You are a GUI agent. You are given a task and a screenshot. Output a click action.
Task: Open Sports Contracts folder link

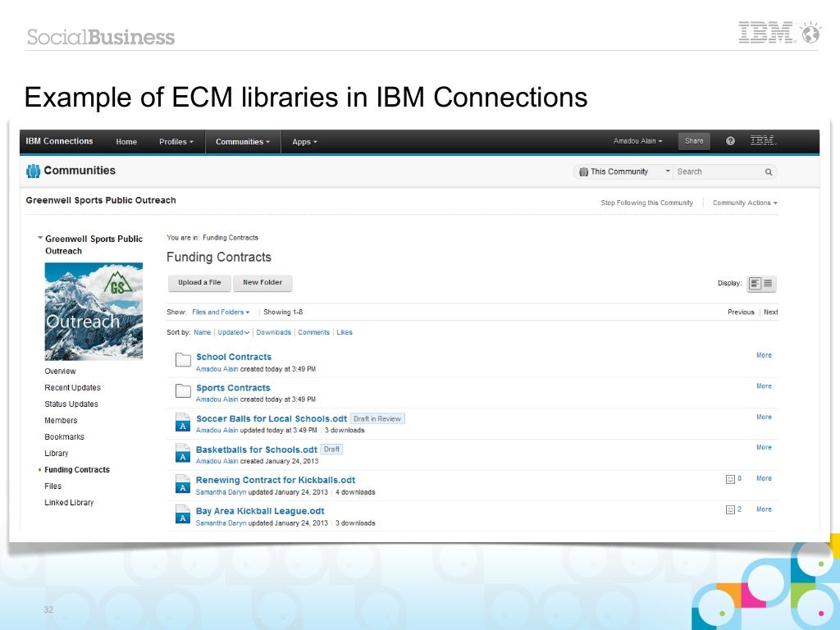pos(233,388)
